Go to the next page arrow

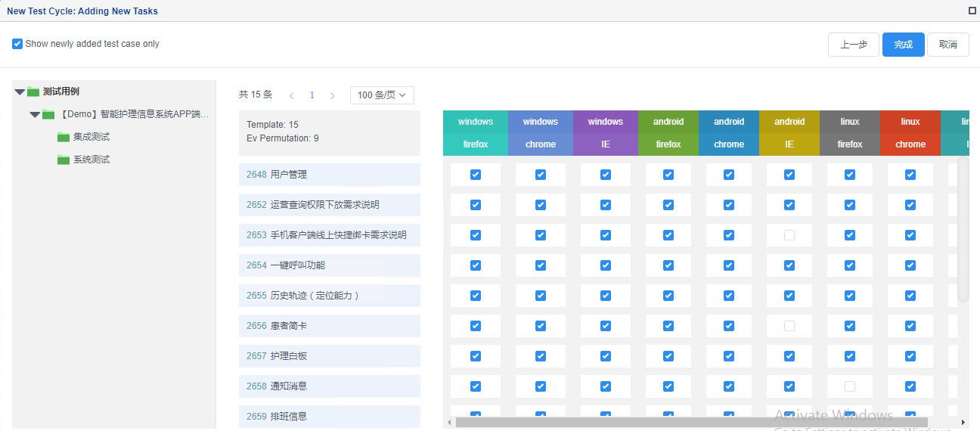click(x=332, y=95)
